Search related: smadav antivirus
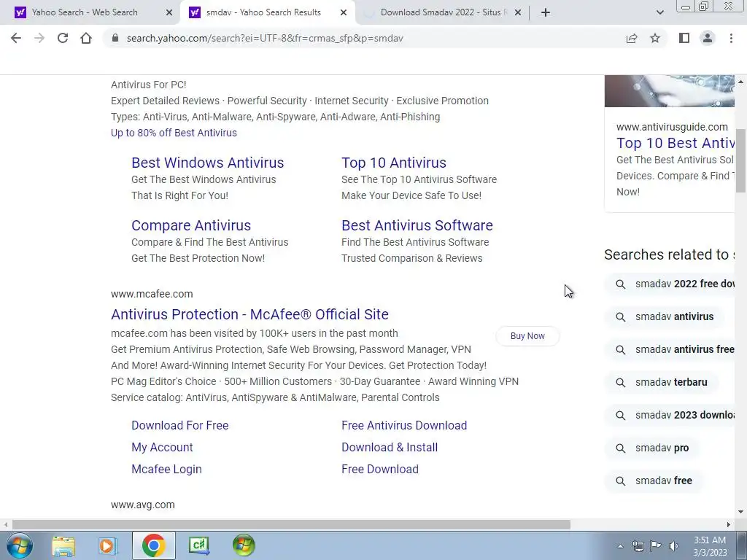This screenshot has width=747, height=560. [665, 317]
